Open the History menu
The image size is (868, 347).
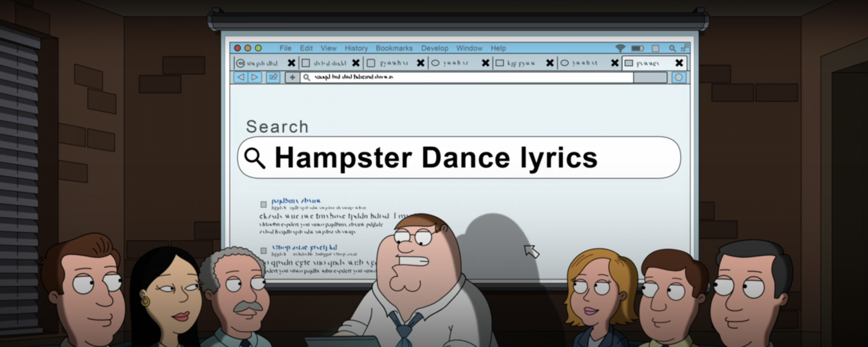356,48
